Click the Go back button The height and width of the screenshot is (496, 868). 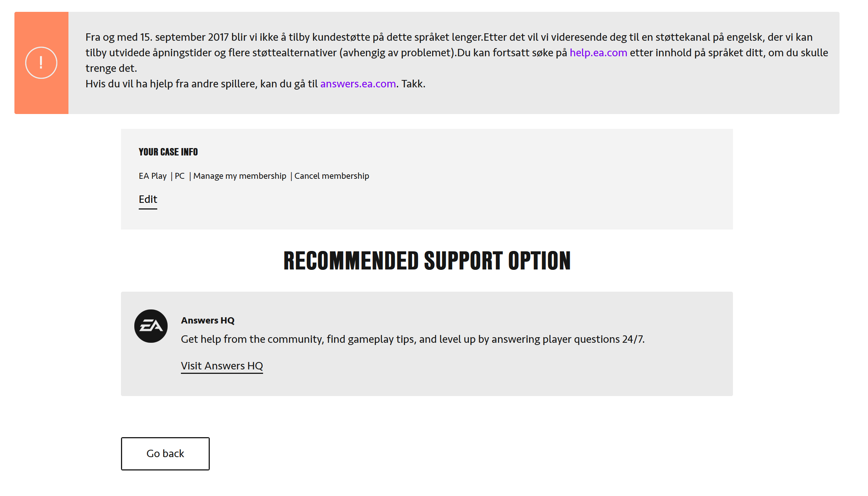click(x=165, y=454)
